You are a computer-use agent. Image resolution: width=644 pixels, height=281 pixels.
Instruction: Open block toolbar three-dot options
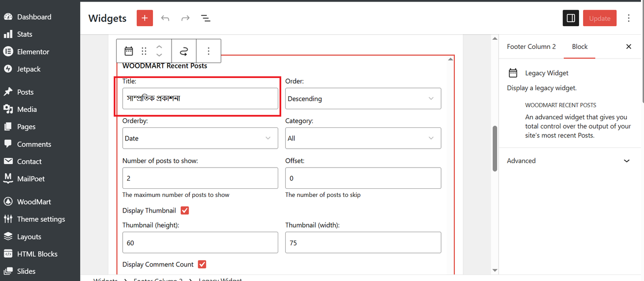coord(208,51)
